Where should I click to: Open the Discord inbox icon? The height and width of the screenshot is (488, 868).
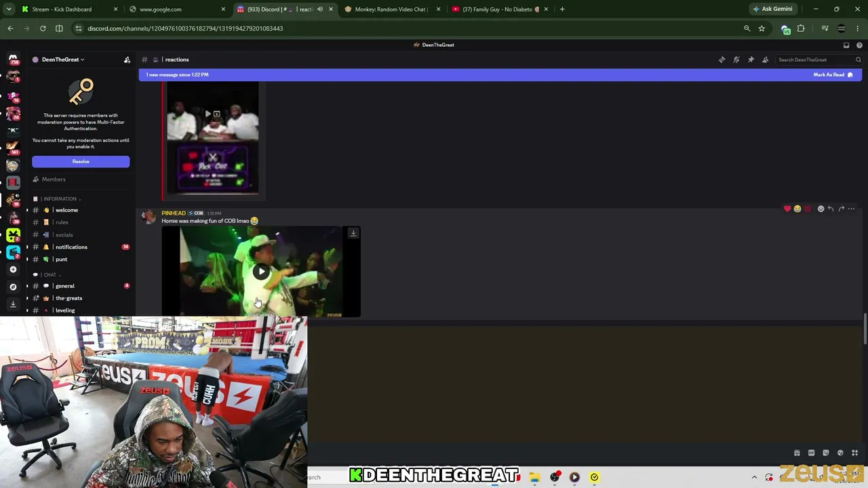[x=846, y=45]
